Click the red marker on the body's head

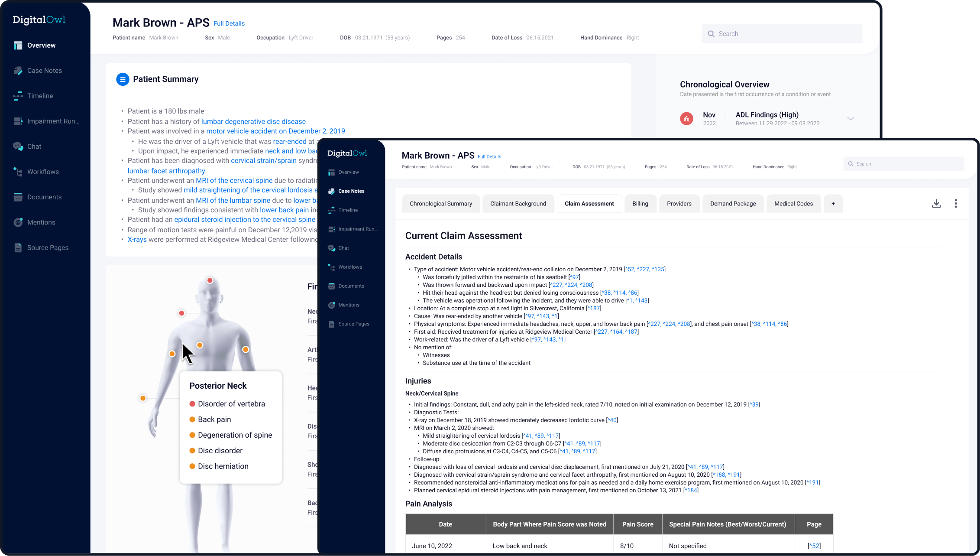coord(210,280)
